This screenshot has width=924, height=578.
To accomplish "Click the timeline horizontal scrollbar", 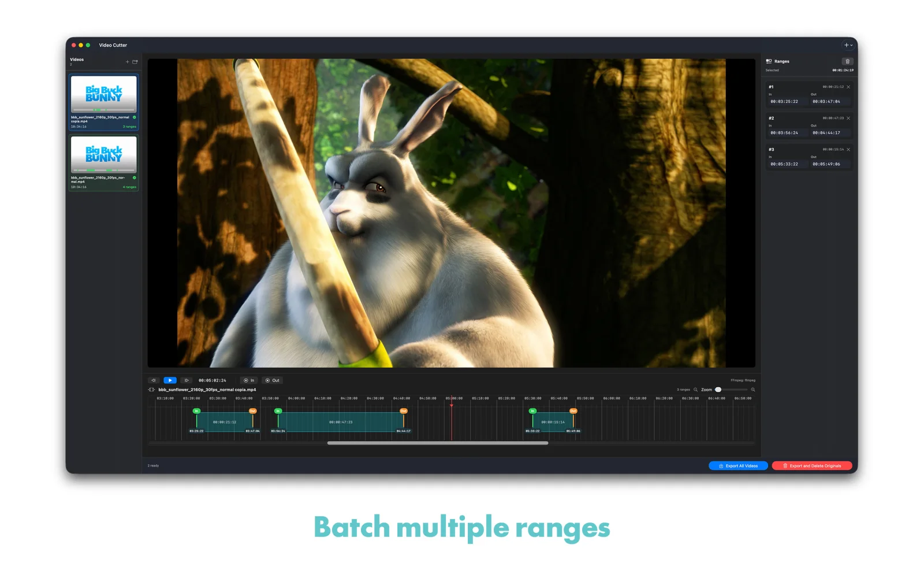I will 438,443.
